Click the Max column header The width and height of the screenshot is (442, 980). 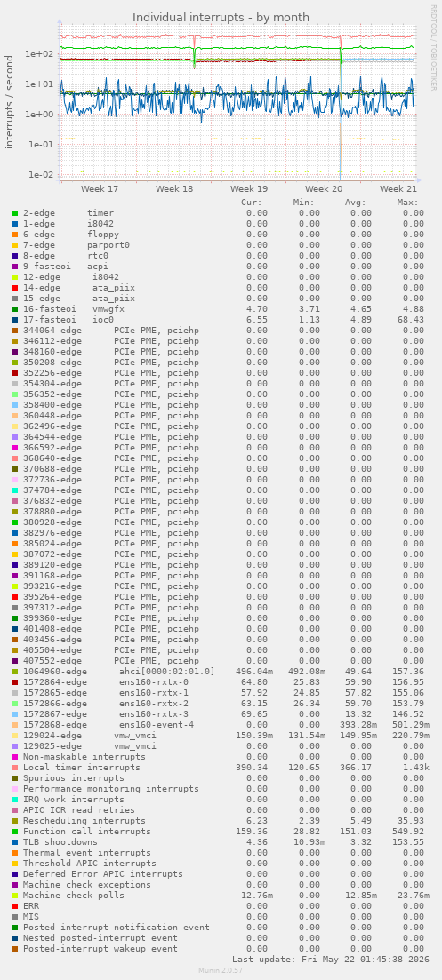pos(407,203)
